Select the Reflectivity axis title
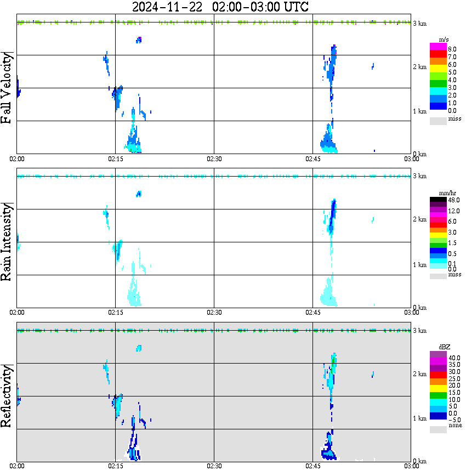 click(x=7, y=396)
